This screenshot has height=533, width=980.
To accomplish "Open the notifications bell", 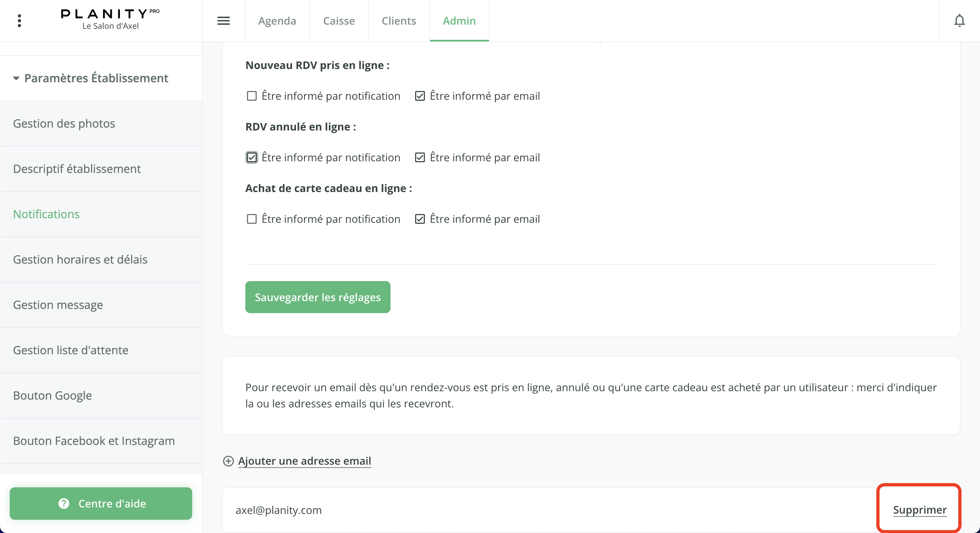I will point(959,20).
